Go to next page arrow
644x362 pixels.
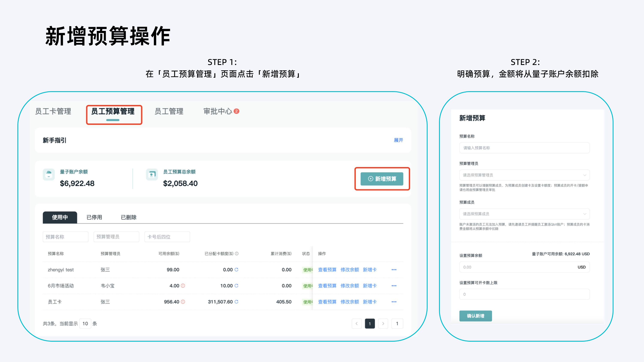pyautogui.click(x=383, y=324)
